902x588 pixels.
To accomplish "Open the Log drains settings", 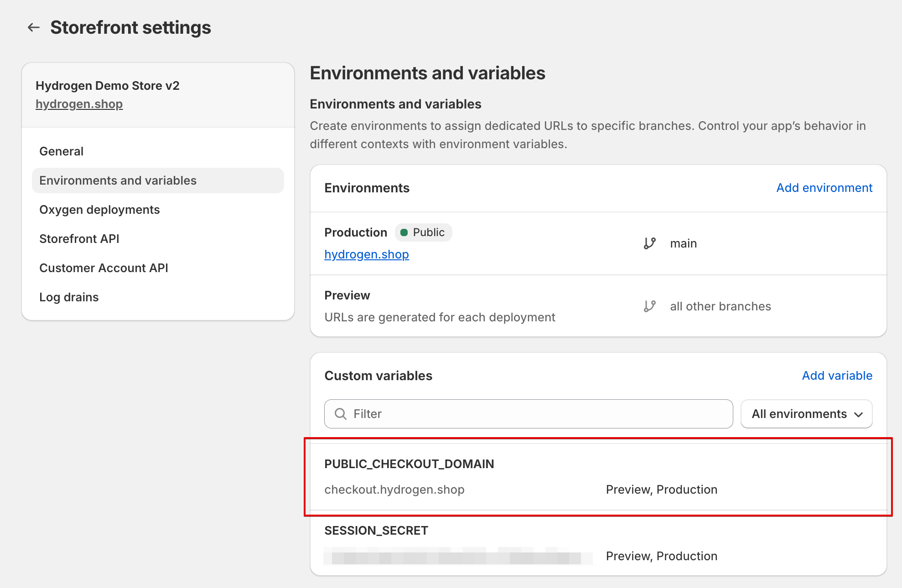I will [x=69, y=297].
